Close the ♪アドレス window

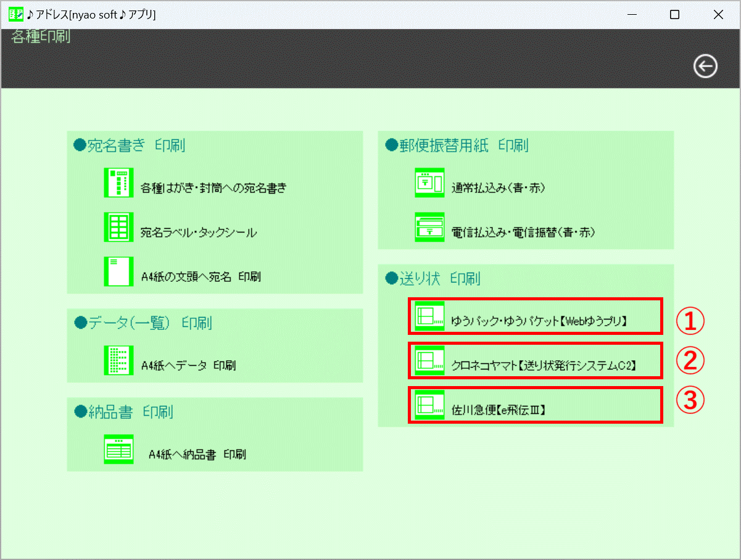click(x=718, y=14)
